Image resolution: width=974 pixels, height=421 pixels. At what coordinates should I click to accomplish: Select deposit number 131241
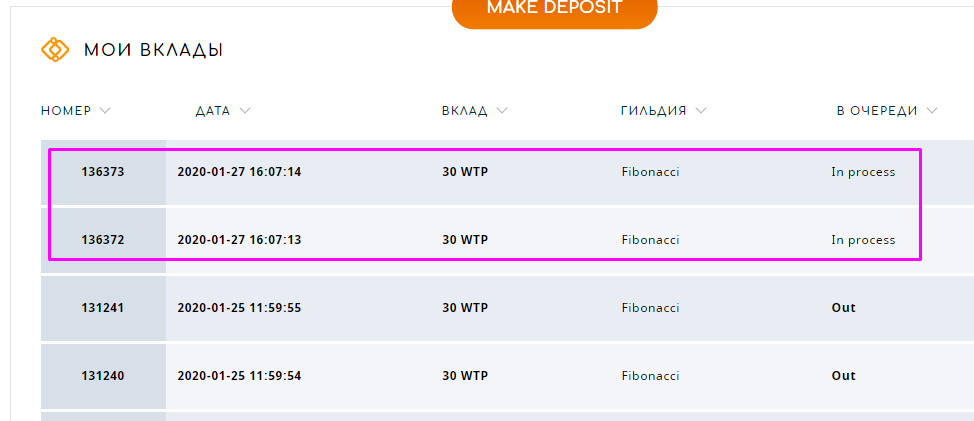102,308
